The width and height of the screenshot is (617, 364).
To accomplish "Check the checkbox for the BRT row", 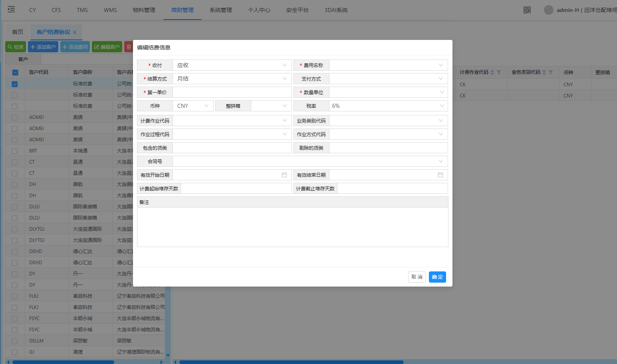I will [x=15, y=151].
